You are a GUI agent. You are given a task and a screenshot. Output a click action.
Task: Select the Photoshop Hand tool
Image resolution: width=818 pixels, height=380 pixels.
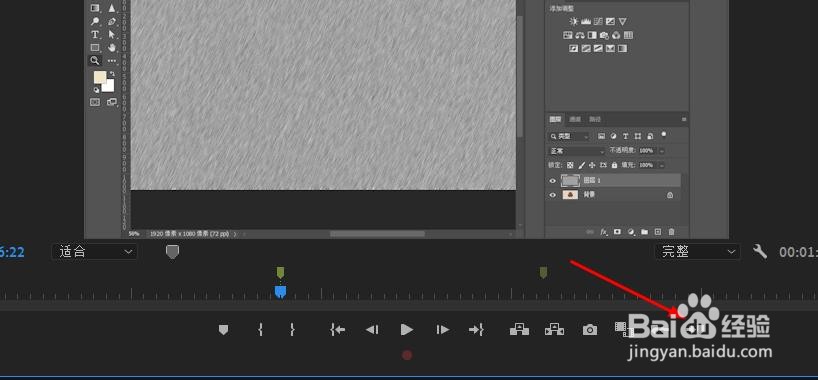112,48
